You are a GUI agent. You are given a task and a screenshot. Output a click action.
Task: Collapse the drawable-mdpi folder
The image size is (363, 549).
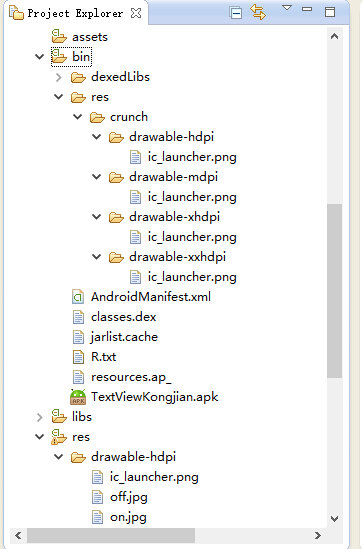[96, 177]
